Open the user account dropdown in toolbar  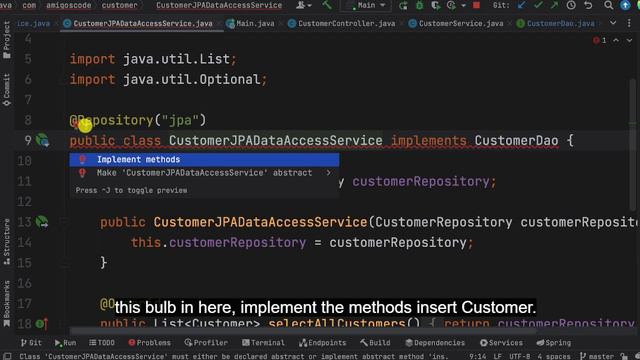[x=304, y=5]
